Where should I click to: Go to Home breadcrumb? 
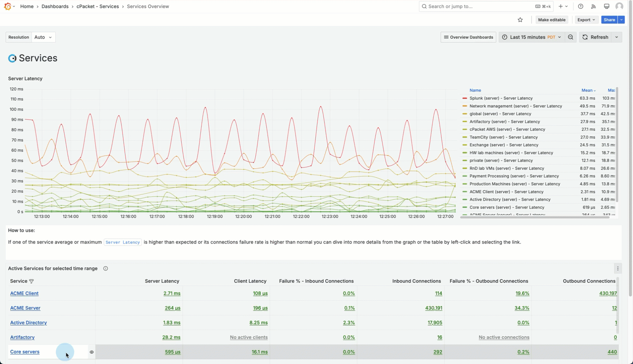coord(27,6)
